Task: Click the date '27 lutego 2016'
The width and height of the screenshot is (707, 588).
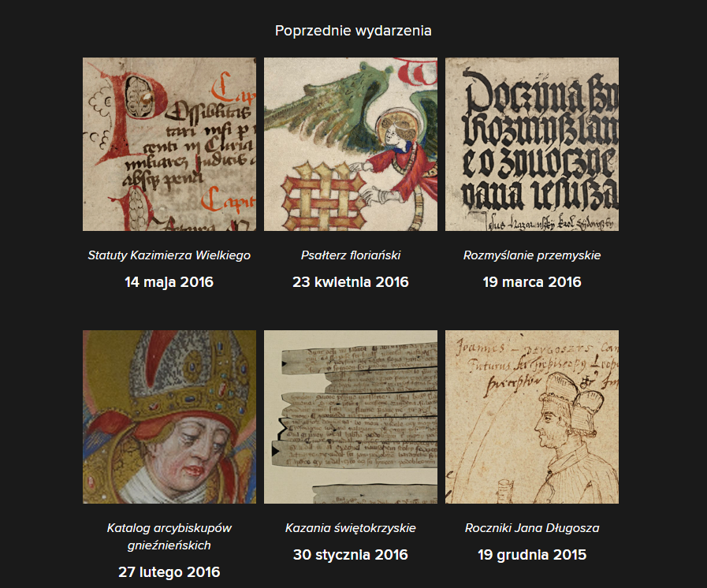Action: 169,571
